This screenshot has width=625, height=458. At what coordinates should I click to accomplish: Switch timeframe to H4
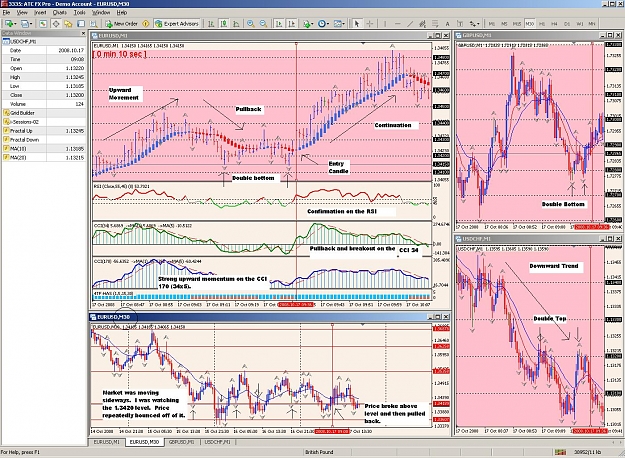coord(554,24)
